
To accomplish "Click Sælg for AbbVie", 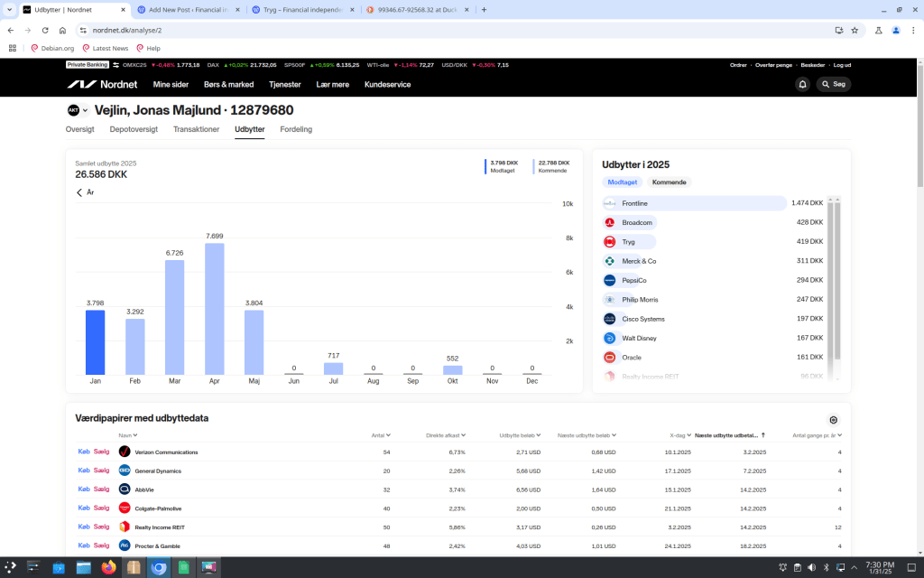I will (101, 489).
